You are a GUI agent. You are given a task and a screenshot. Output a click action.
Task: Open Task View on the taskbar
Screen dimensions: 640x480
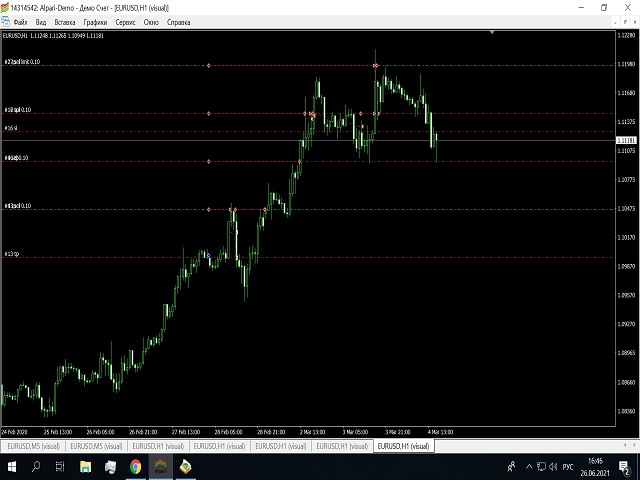coord(60,467)
